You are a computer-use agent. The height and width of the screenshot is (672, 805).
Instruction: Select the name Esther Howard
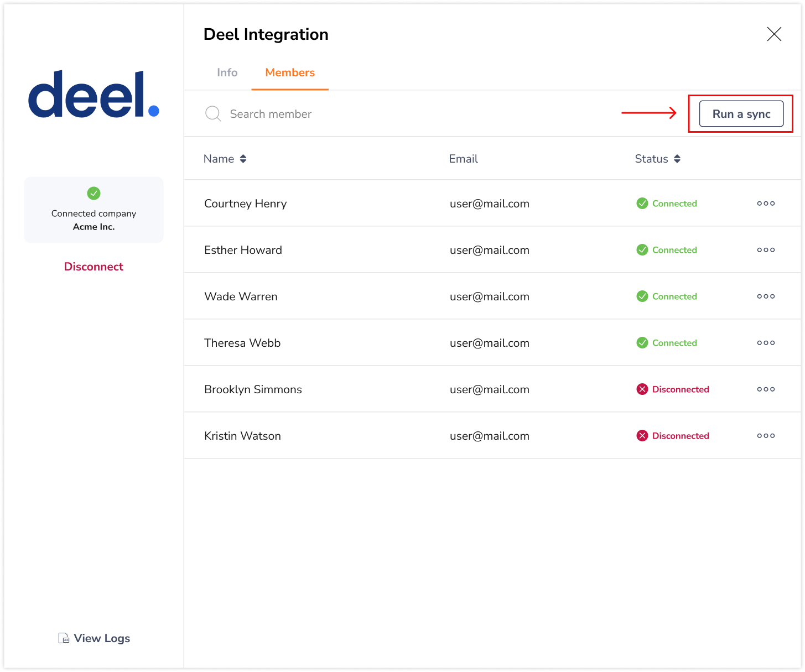[x=243, y=250]
